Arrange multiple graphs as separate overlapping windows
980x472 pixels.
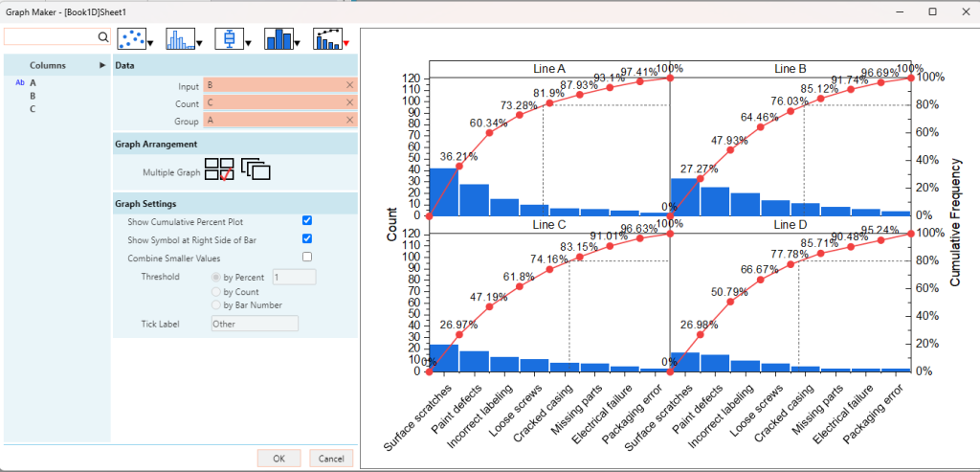256,169
